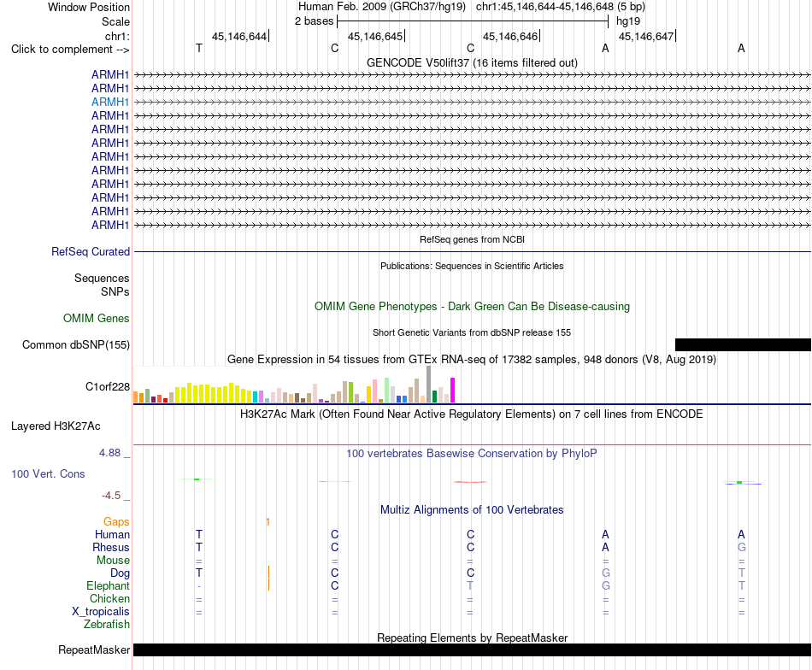Open 'Repeating Elements by RepeatMasker' title
This screenshot has height=670, width=812.
[x=472, y=638]
